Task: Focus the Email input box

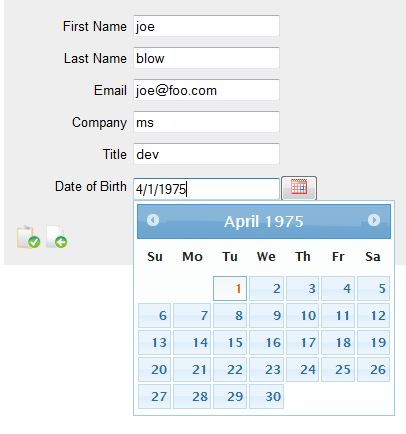Action: pos(206,90)
